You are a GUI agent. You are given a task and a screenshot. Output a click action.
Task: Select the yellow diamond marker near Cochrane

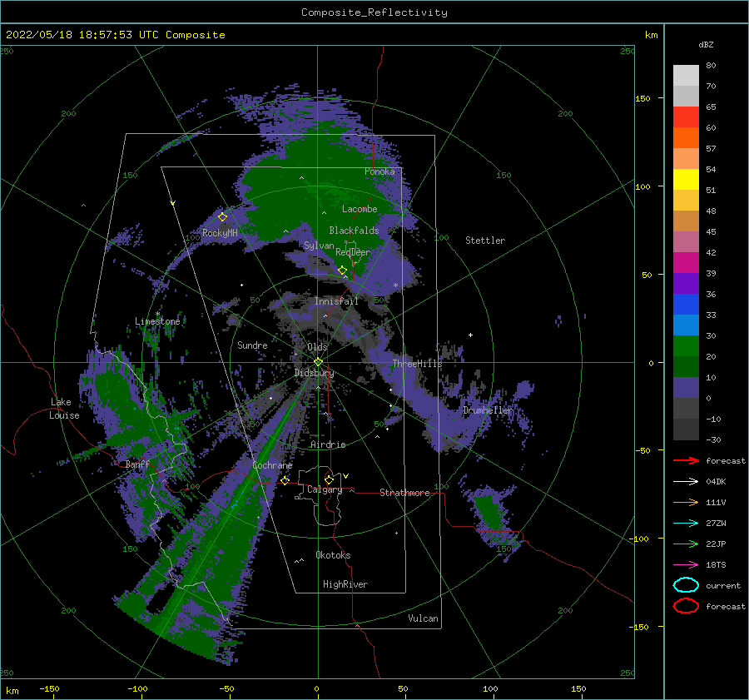tap(285, 480)
